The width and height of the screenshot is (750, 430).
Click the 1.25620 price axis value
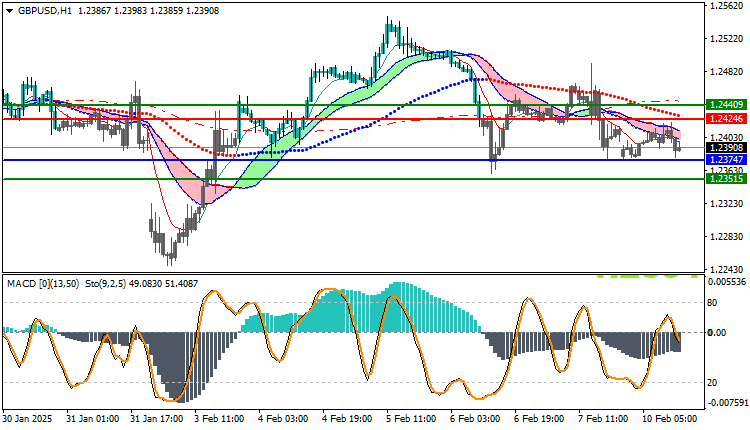727,6
